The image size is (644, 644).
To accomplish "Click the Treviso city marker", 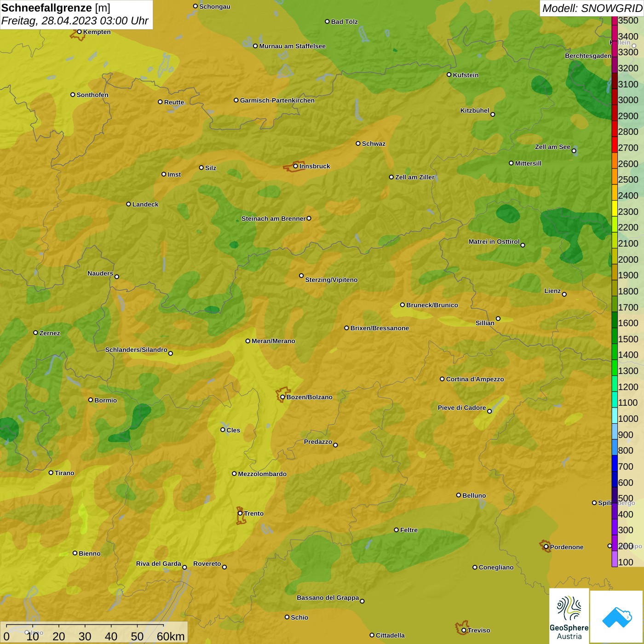I will point(464,630).
